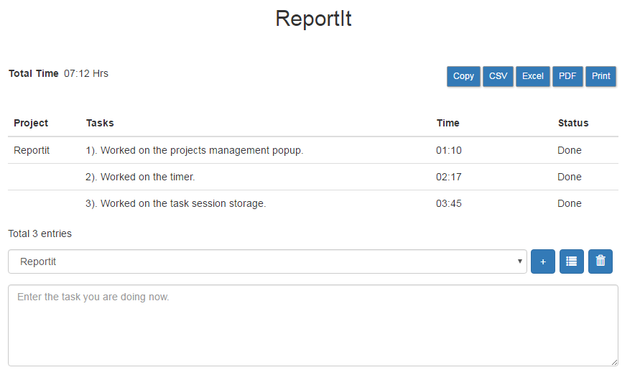Screen dimensions: 640x375
Task: Select the Reportit project cell in table
Action: point(31,150)
